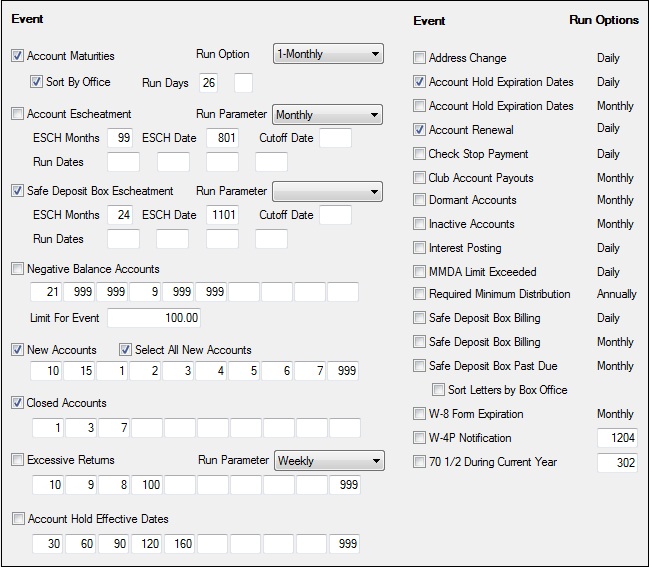Viewport: 649px width, 567px height.
Task: Enable the Account Escheatment event
Action: click(x=17, y=114)
